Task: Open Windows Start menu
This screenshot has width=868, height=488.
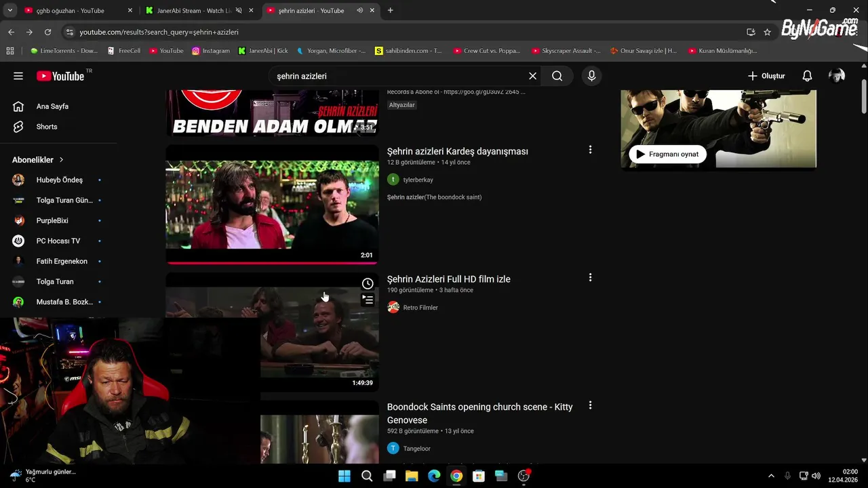Action: 344,476
